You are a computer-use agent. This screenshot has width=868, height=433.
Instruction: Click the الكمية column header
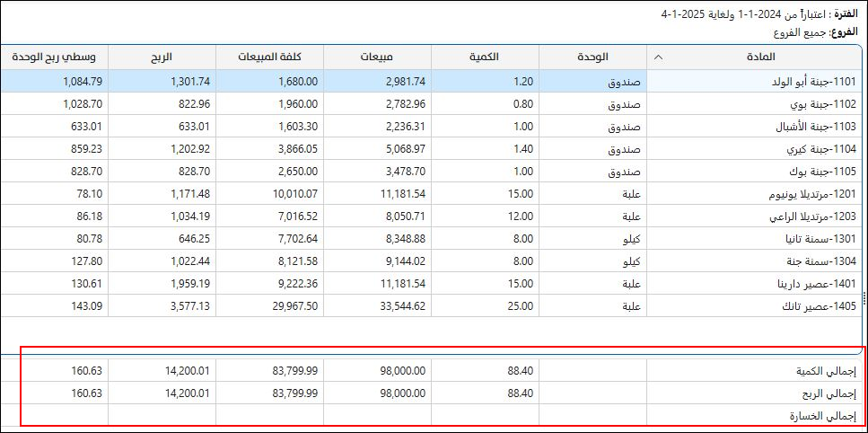coord(486,57)
